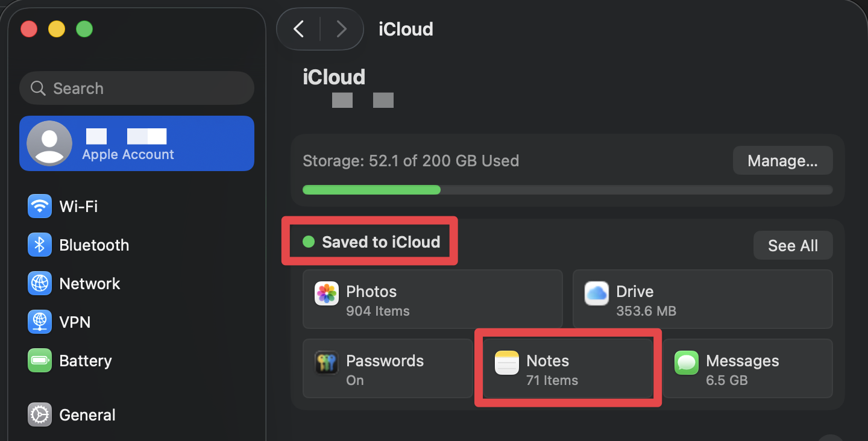Click the Search settings field
Image resolution: width=868 pixels, height=441 pixels.
click(x=137, y=89)
